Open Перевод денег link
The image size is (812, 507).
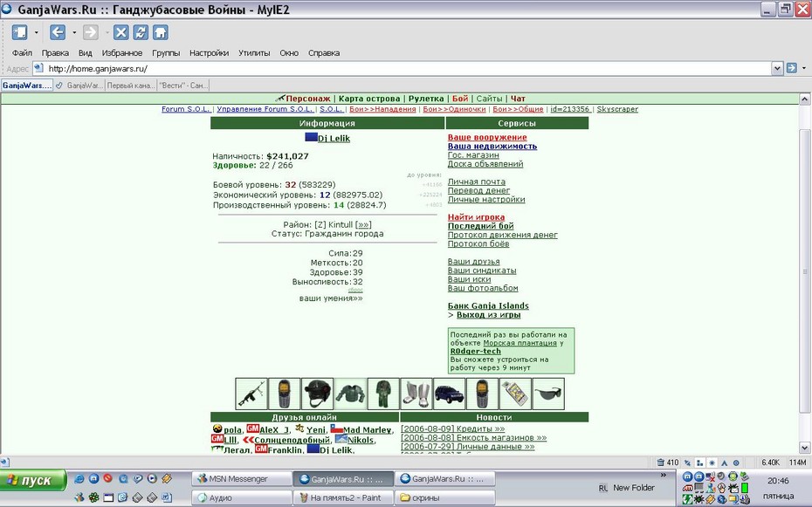pyautogui.click(x=478, y=190)
